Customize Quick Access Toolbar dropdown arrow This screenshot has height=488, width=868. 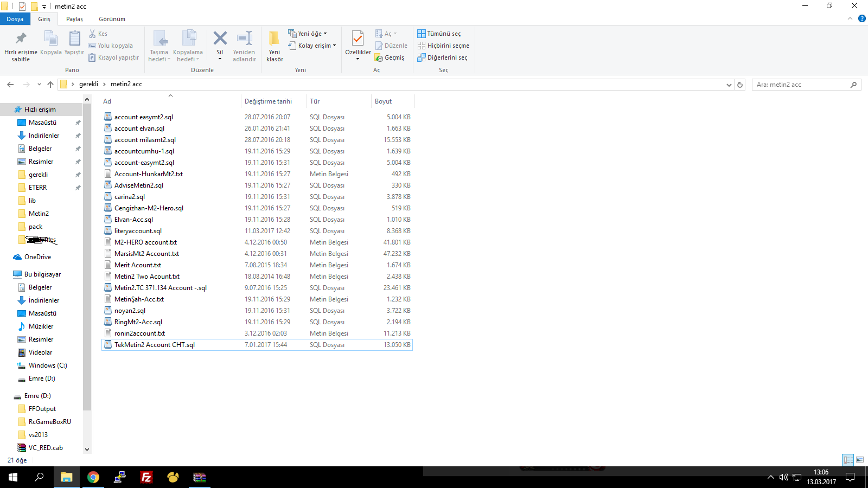(x=44, y=7)
